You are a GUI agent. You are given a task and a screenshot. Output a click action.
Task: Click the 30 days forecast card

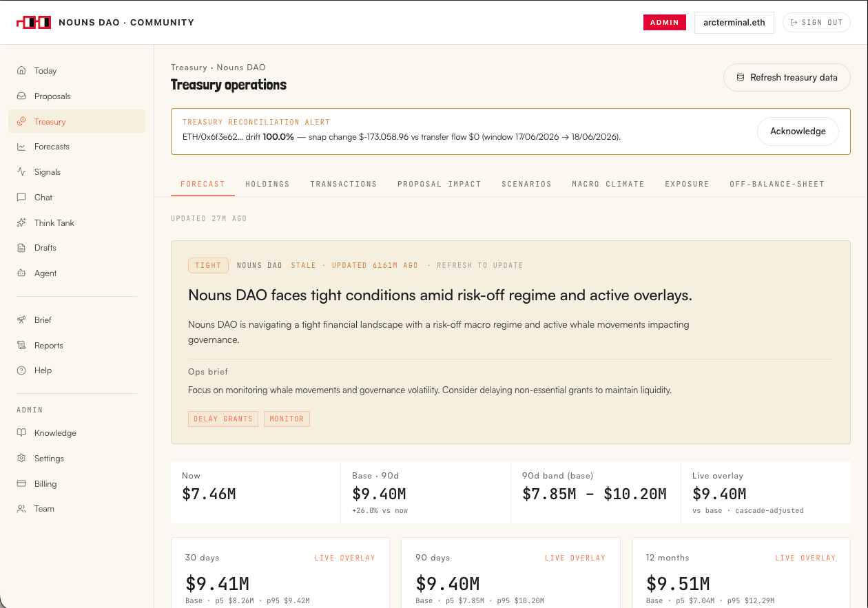280,573
